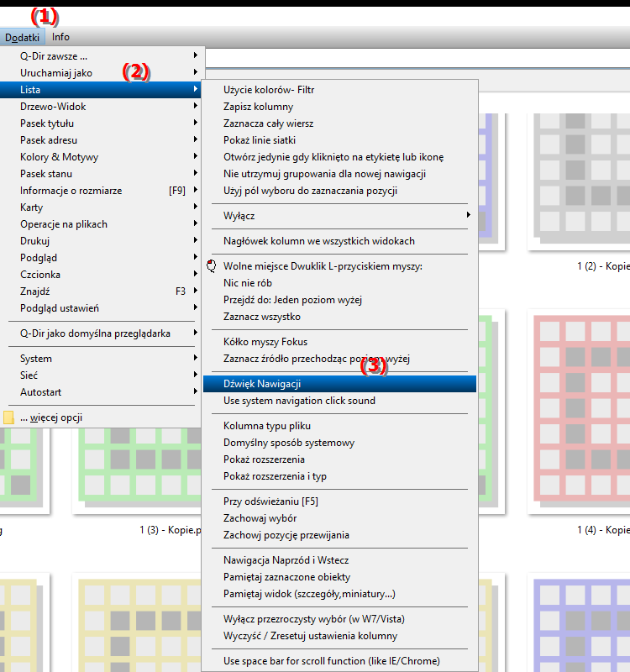630x672 pixels.
Task: Open the Podgląd ustawień submenu
Action: click(x=102, y=308)
